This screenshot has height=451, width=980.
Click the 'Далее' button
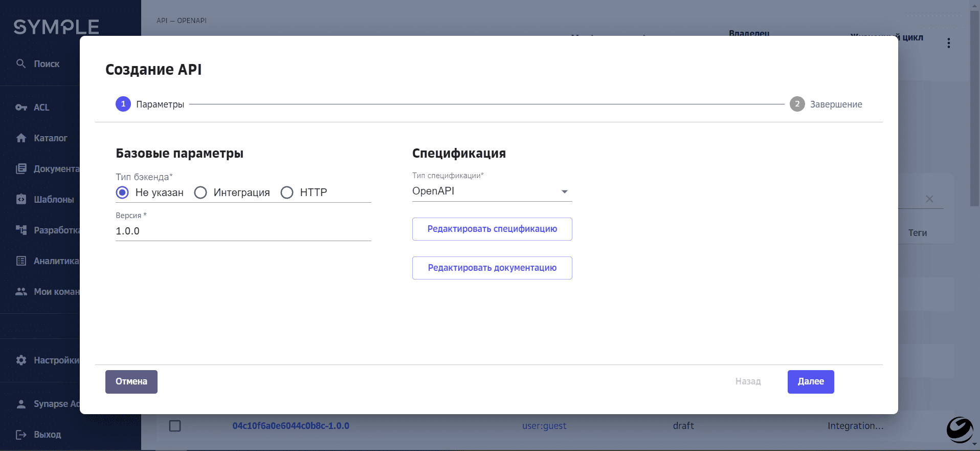[811, 381]
